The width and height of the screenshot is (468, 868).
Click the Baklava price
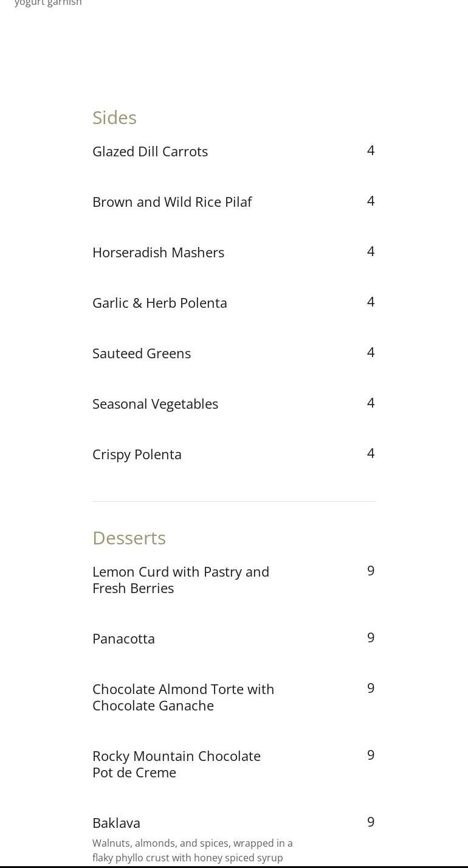(x=371, y=822)
